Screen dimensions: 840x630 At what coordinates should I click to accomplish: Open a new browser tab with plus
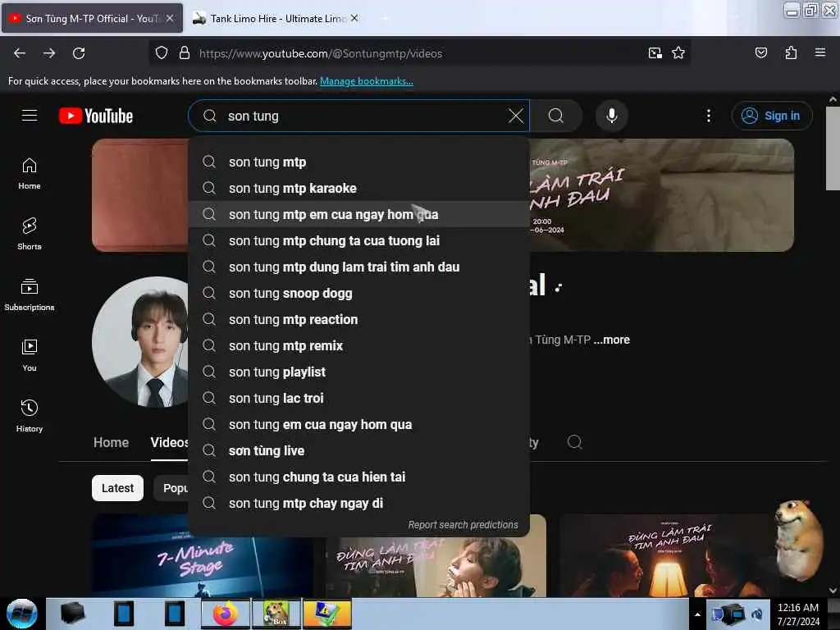[x=385, y=18]
